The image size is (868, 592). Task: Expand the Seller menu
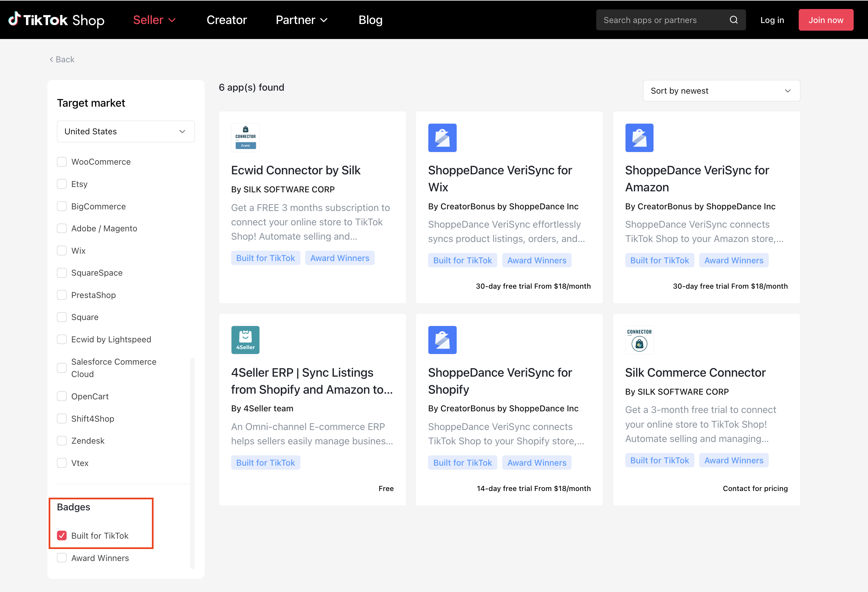[154, 20]
